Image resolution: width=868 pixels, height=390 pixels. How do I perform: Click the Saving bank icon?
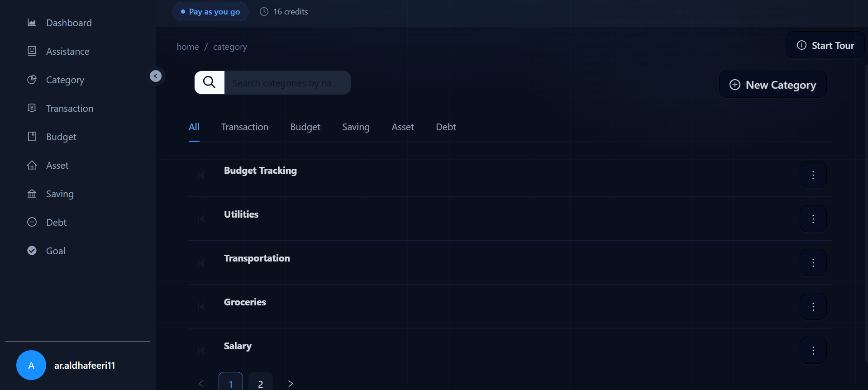tap(32, 194)
